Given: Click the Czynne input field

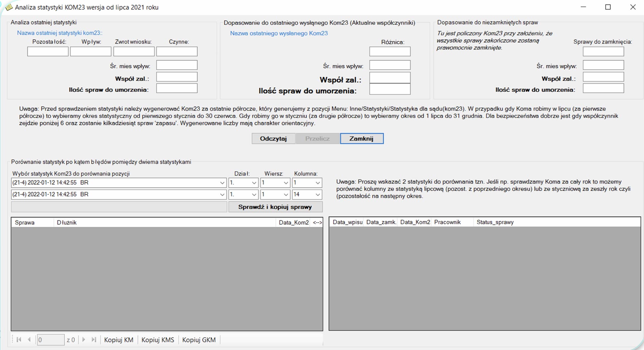Looking at the screenshot, I should click(177, 52).
